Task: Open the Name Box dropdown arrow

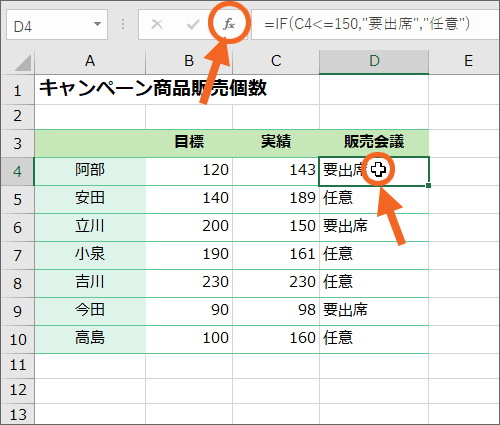Action: (x=97, y=24)
